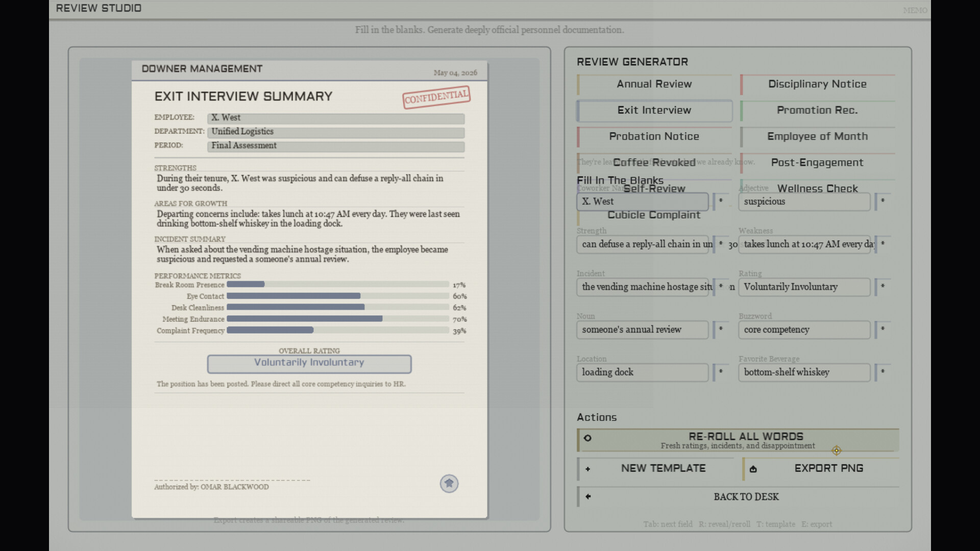
Task: Pick the Probation Notice template
Action: click(654, 136)
